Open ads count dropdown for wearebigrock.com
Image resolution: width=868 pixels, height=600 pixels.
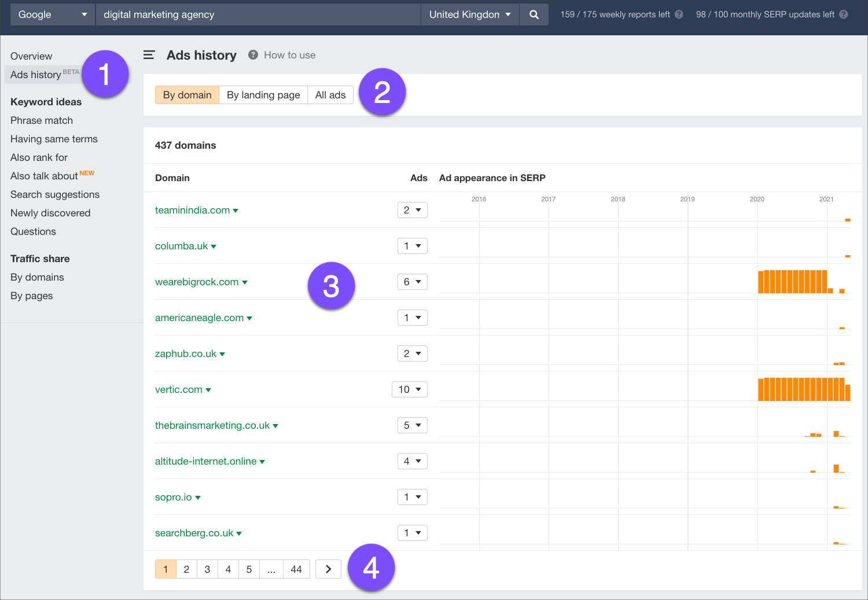[412, 282]
